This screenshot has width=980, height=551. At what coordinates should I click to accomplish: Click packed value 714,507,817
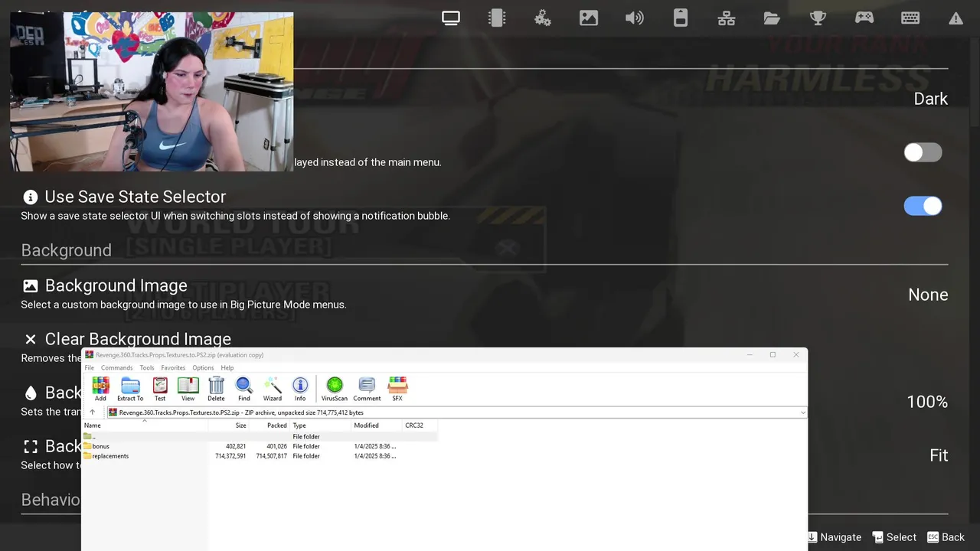point(272,456)
